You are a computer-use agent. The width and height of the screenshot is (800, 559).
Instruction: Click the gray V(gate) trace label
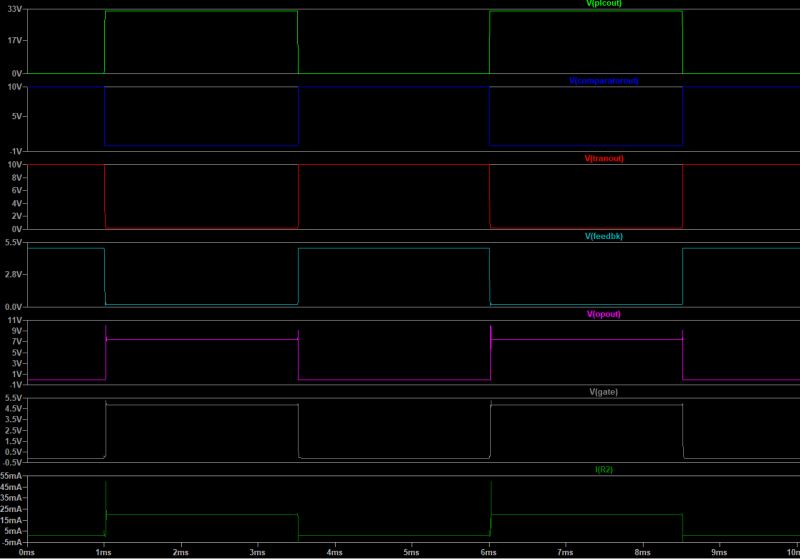604,392
